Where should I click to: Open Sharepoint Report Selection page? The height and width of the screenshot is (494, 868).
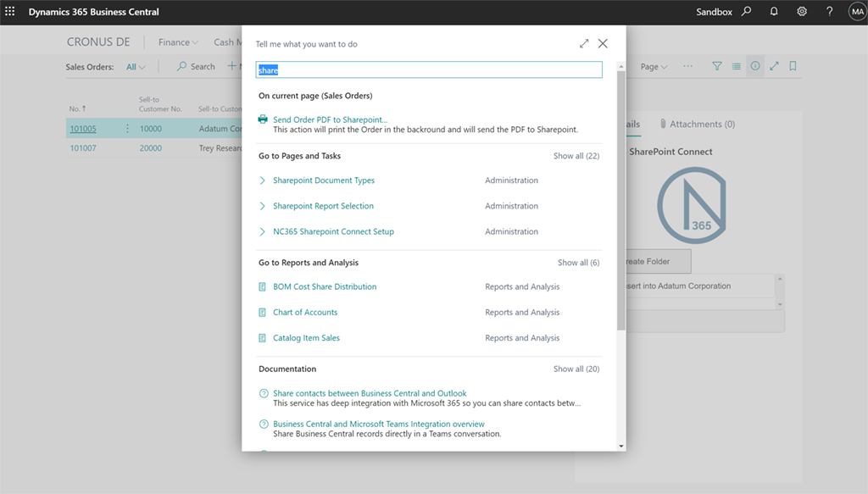point(323,206)
